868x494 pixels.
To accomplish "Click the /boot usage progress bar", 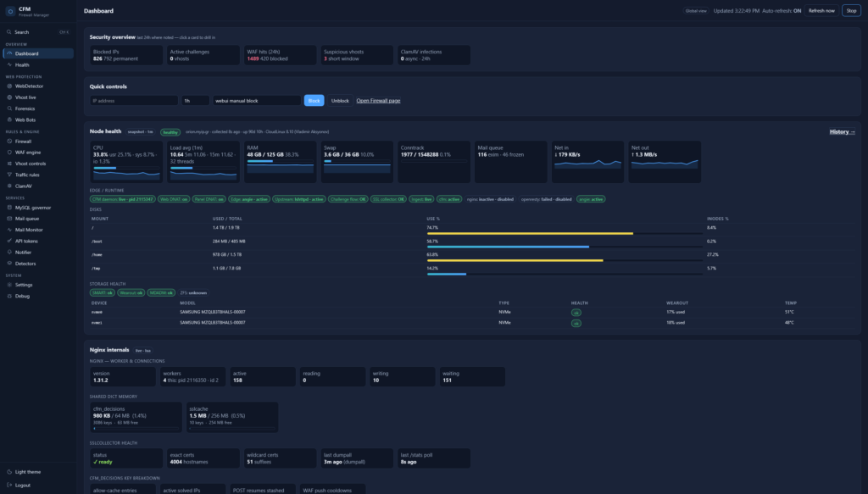I will (x=565, y=247).
